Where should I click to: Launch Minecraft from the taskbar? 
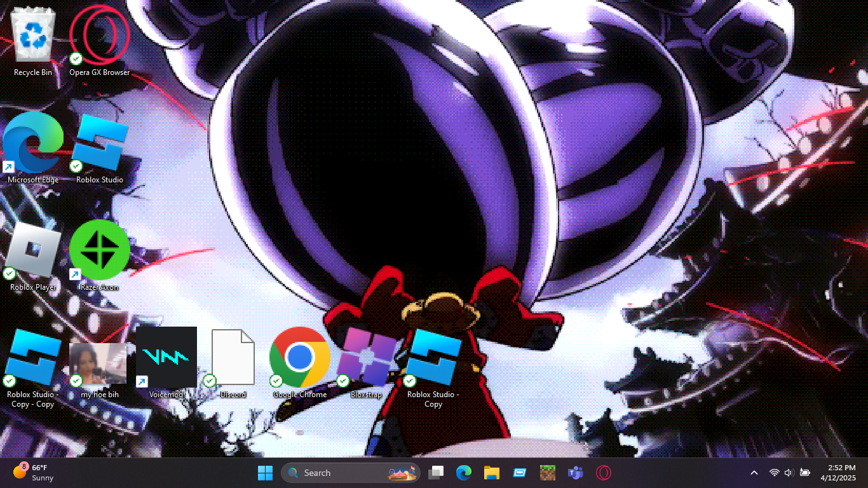pyautogui.click(x=548, y=473)
